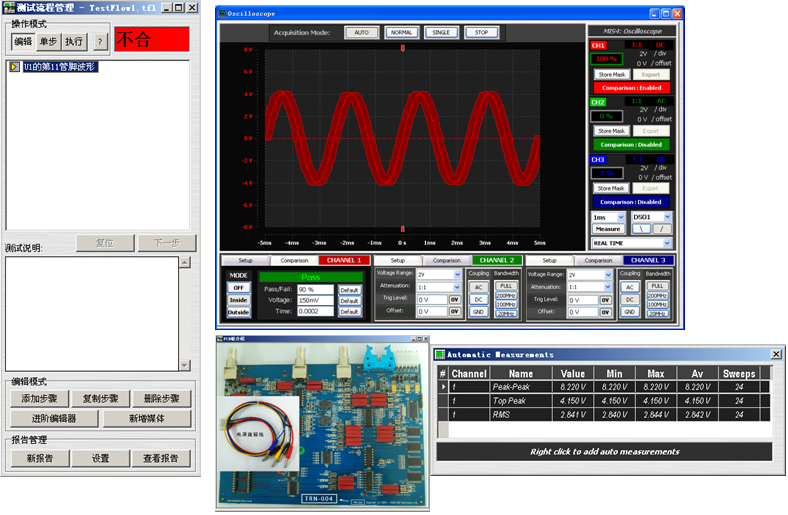The height and width of the screenshot is (515, 788).
Task: Set acquisition mode to SINGLE
Action: (441, 33)
